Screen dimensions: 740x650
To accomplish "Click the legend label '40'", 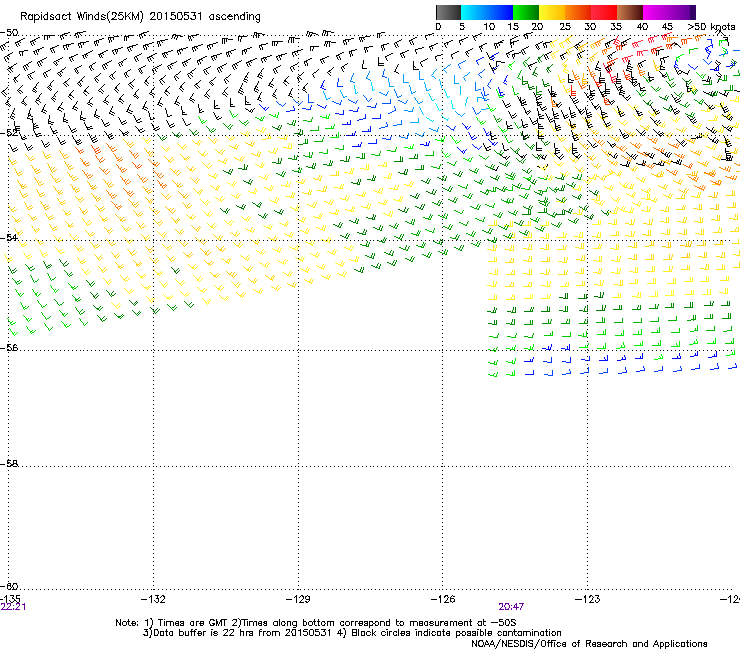I will (x=642, y=27).
